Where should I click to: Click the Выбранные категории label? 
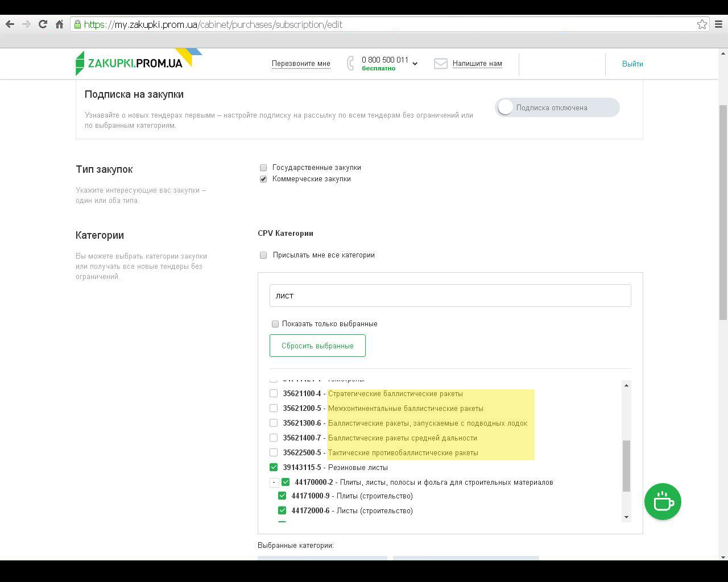(x=296, y=546)
